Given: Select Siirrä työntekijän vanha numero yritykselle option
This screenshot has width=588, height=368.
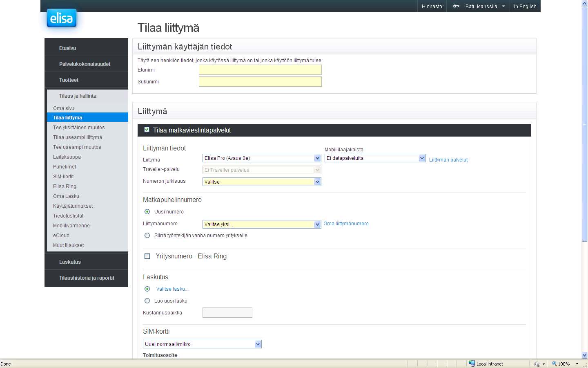Looking at the screenshot, I should [x=147, y=235].
